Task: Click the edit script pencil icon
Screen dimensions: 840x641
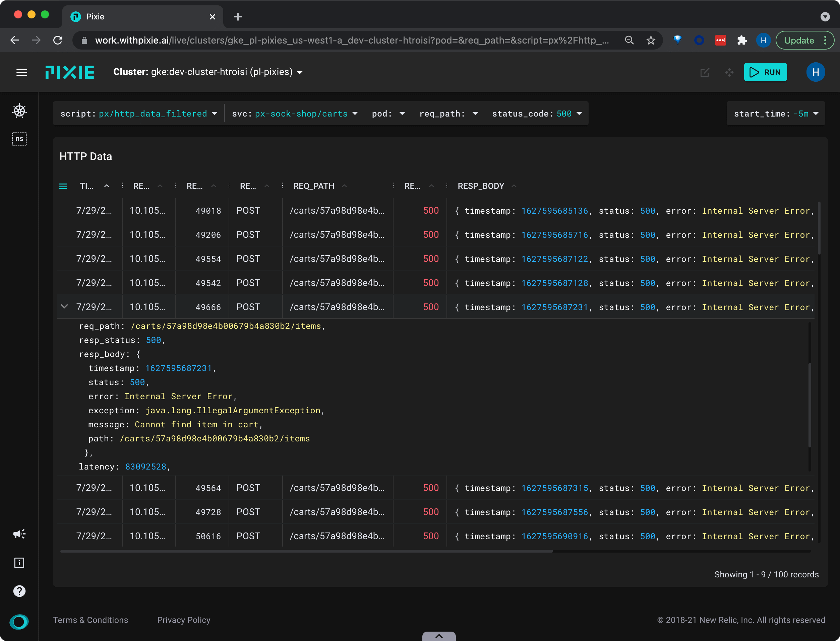Action: [705, 72]
